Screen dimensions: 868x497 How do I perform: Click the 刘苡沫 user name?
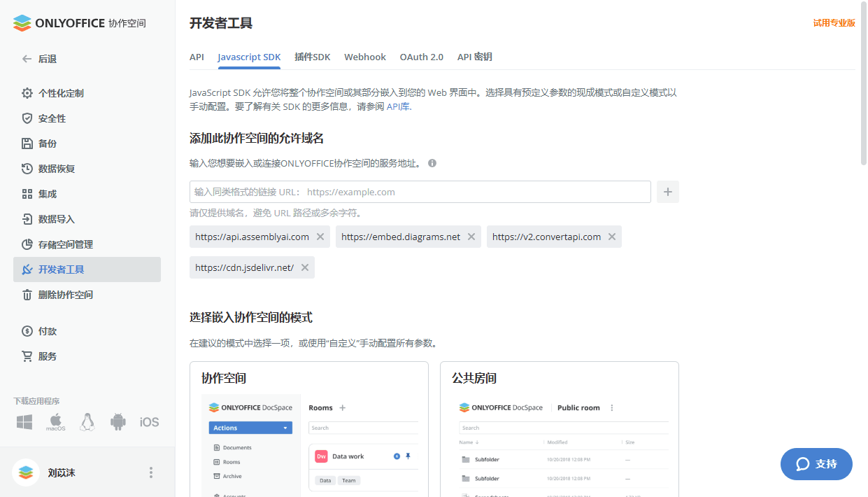coord(62,472)
